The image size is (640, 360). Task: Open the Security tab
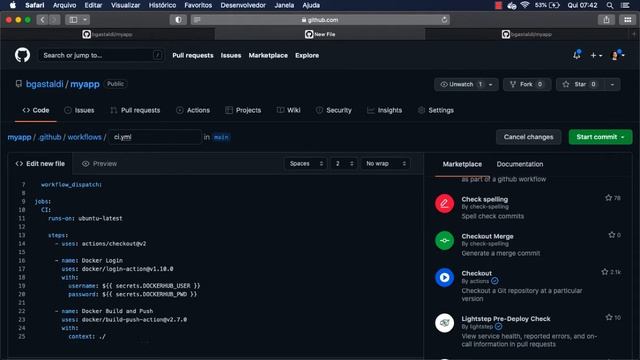coord(333,110)
